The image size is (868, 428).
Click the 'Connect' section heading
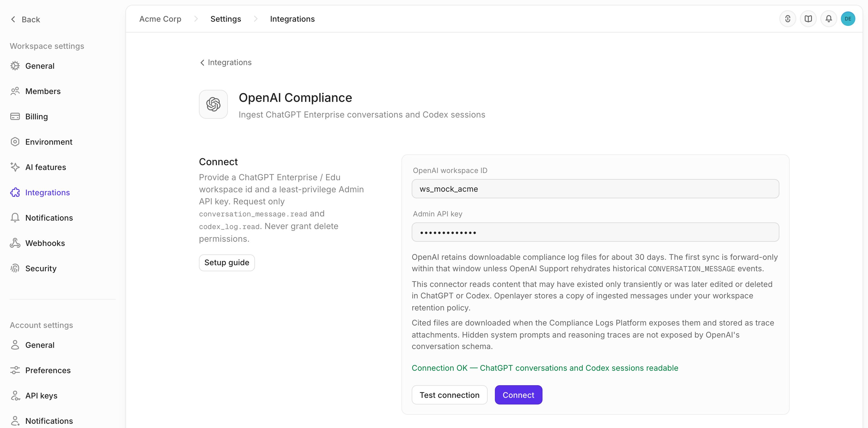point(218,162)
